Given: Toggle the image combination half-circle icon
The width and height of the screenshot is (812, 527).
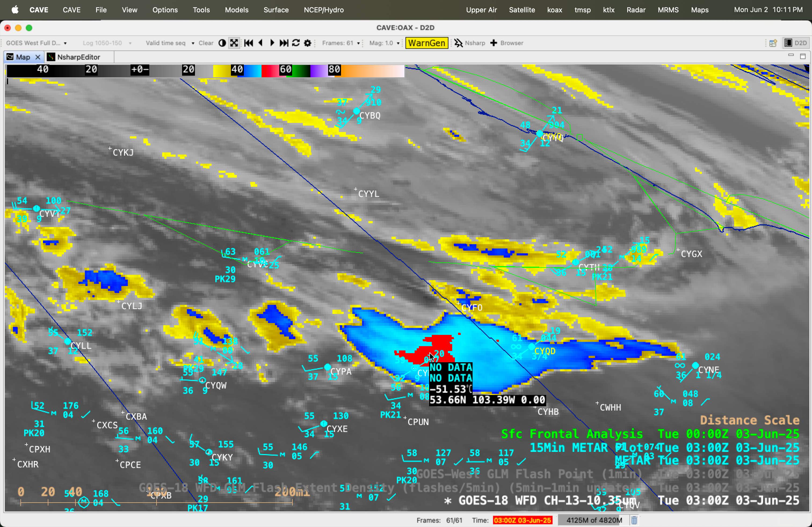Looking at the screenshot, I should tap(222, 43).
